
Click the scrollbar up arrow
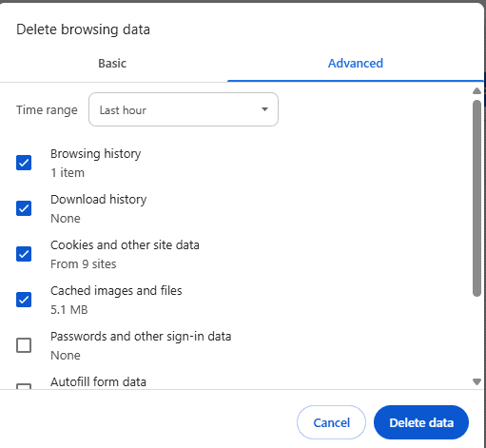pyautogui.click(x=476, y=91)
